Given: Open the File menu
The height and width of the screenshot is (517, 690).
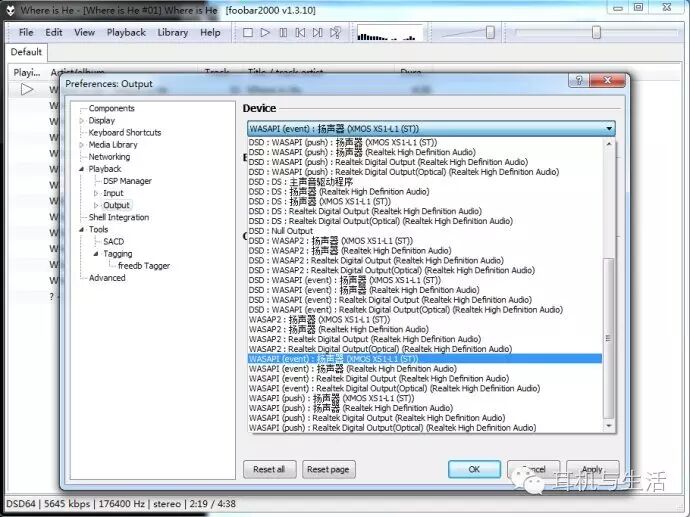Looking at the screenshot, I should (26, 33).
